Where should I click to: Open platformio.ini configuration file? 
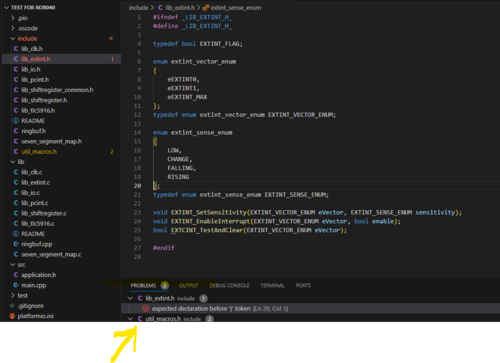click(x=35, y=316)
